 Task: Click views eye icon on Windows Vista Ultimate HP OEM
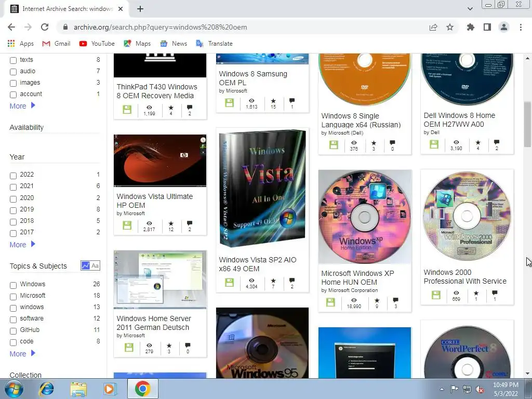[x=149, y=223]
